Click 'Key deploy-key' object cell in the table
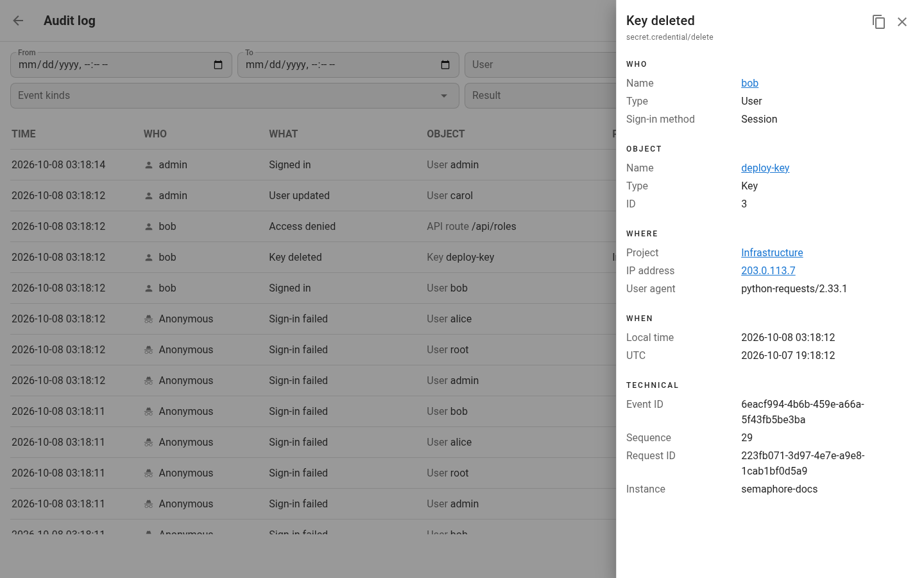Viewport: 924px width, 578px height. point(461,257)
